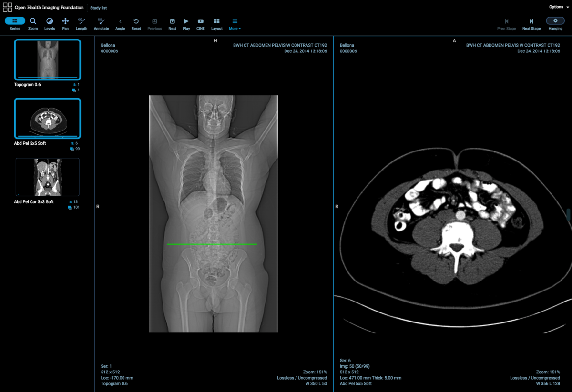Open the Options dropdown menu
The height and width of the screenshot is (392, 572).
(x=558, y=7)
